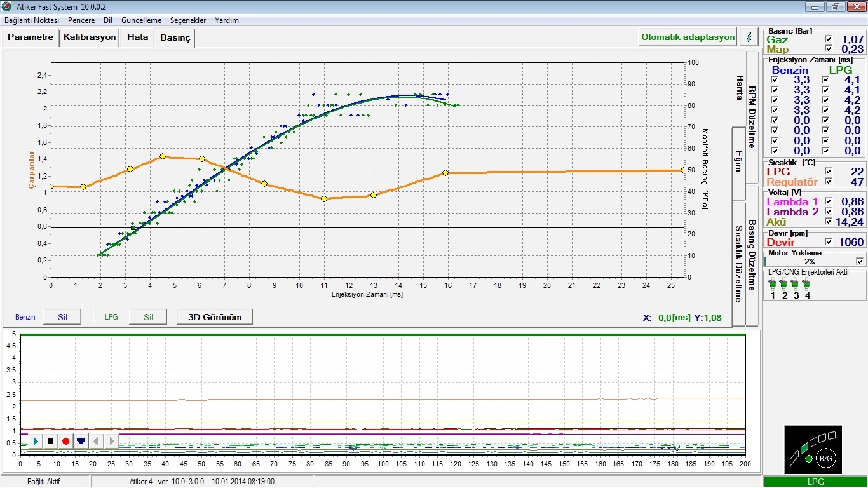Click the icon beside Otomatik adaptasyon

tap(749, 37)
